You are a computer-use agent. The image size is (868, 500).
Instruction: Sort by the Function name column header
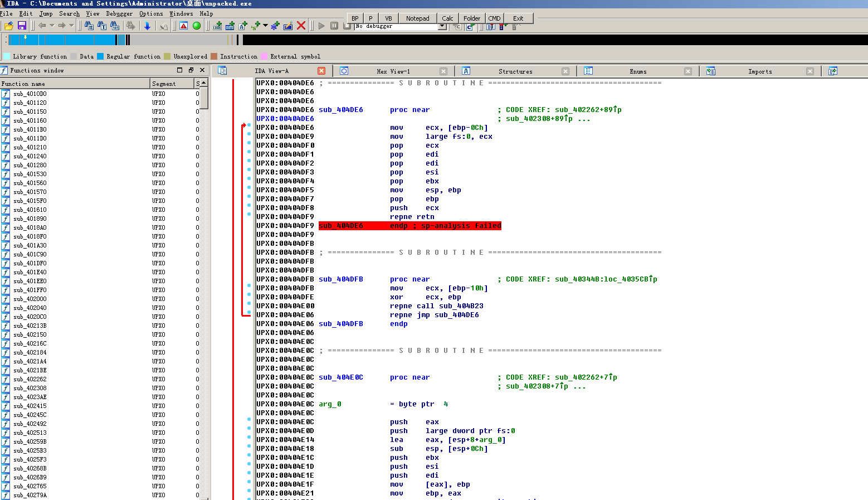pyautogui.click(x=75, y=84)
